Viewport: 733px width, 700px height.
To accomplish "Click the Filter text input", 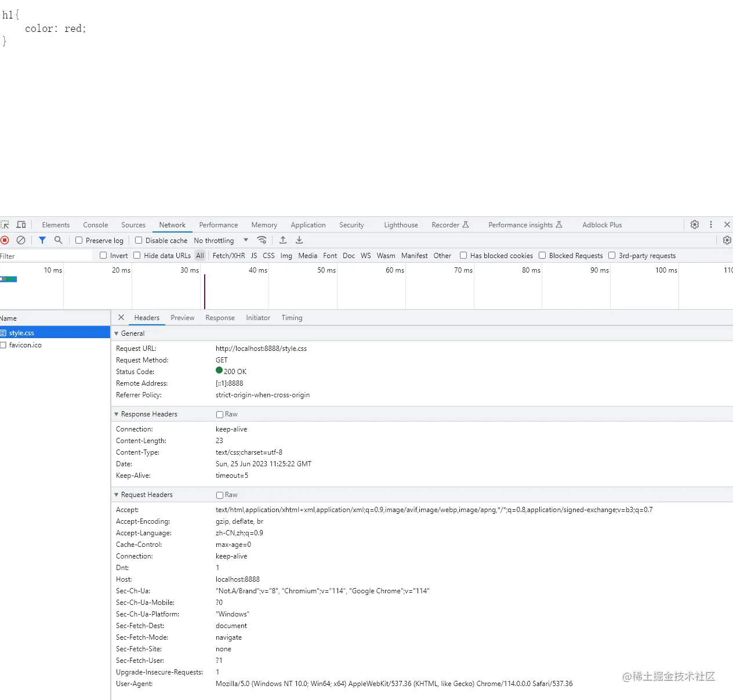I will 46,256.
